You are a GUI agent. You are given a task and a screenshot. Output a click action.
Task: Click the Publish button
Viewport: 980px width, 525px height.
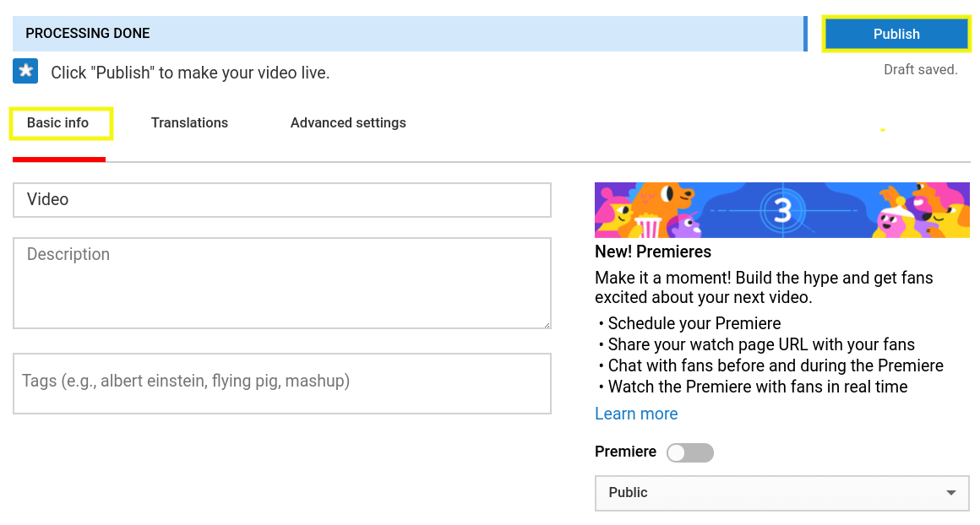(x=896, y=34)
